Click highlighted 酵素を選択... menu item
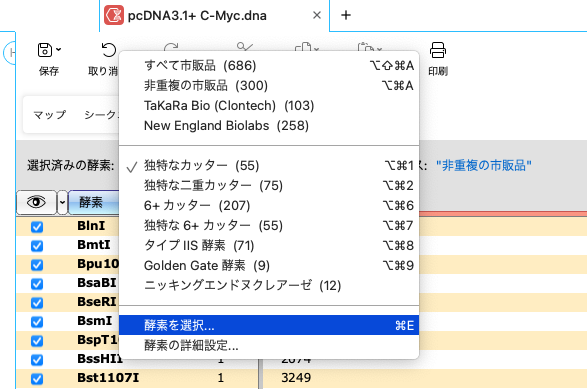587x389 pixels. [269, 325]
